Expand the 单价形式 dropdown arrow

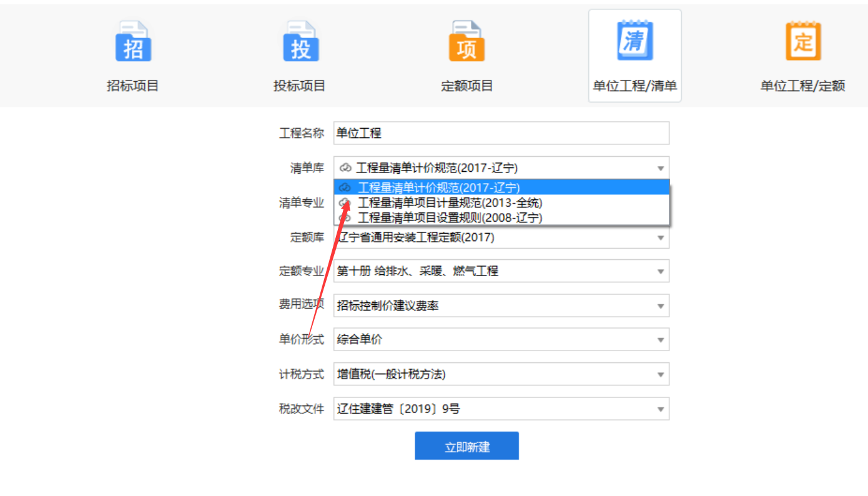[x=661, y=340]
